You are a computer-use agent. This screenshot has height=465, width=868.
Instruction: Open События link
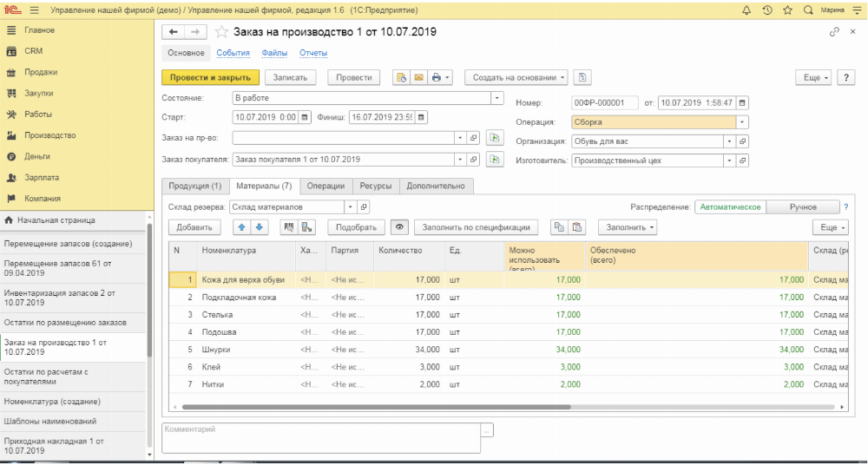click(x=233, y=53)
